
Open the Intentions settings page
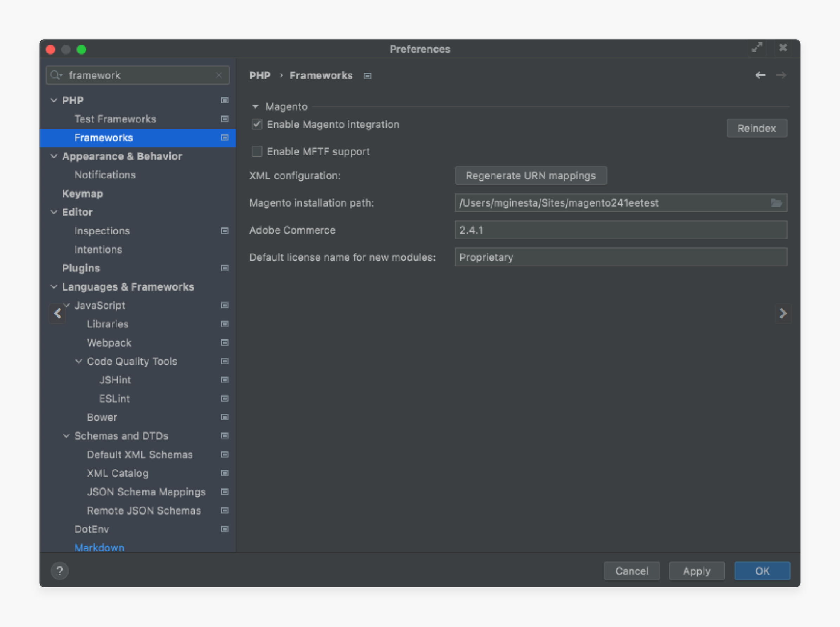pyautogui.click(x=98, y=249)
